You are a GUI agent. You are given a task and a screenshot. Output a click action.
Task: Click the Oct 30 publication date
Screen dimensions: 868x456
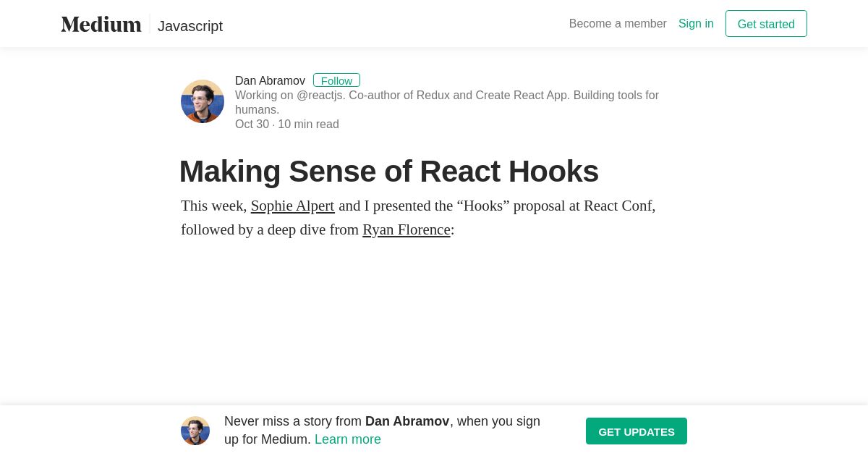pos(252,124)
